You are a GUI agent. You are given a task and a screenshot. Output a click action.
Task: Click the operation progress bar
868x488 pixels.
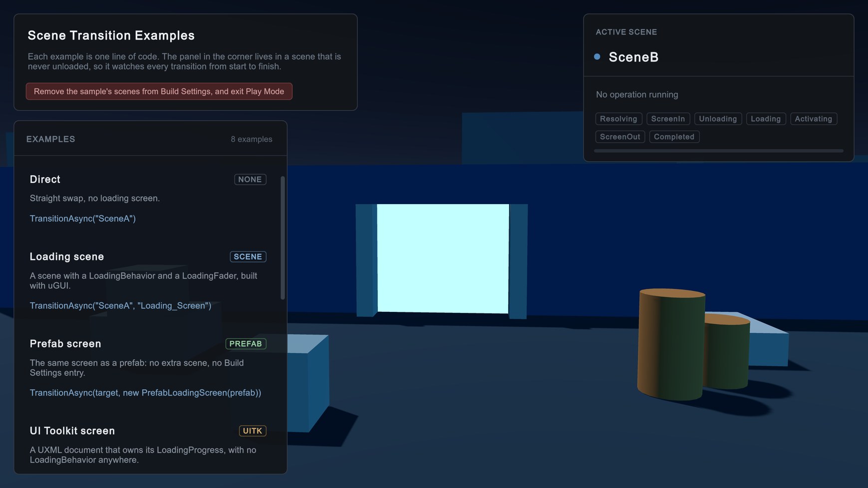click(718, 151)
